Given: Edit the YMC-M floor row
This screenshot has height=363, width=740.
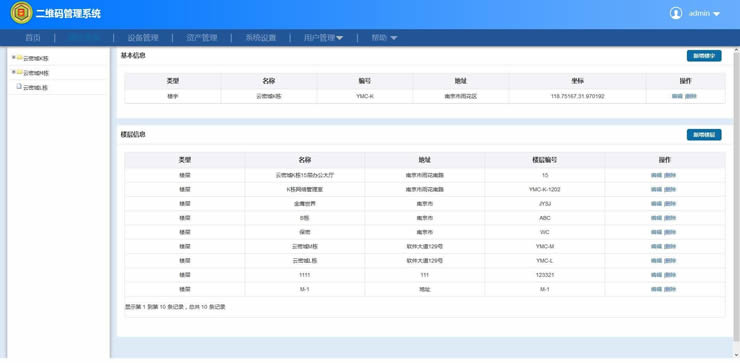Looking at the screenshot, I should click(x=656, y=246).
